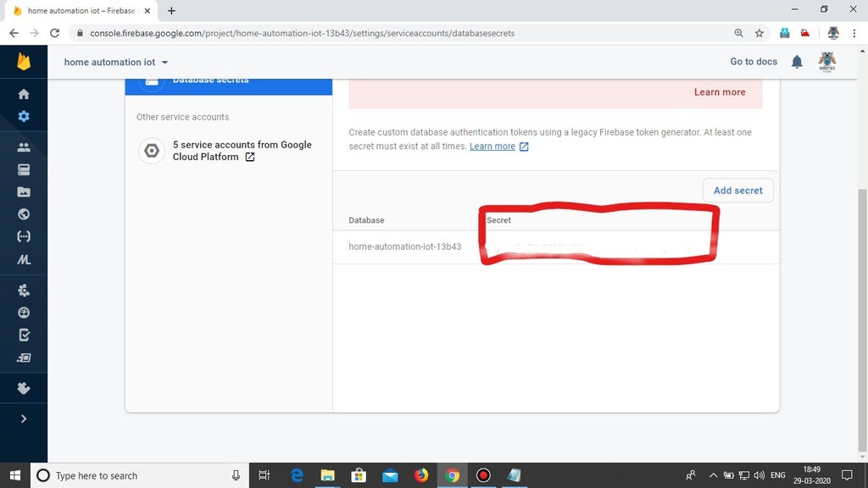Go forward in browser history
This screenshot has width=868, height=488.
[x=34, y=33]
